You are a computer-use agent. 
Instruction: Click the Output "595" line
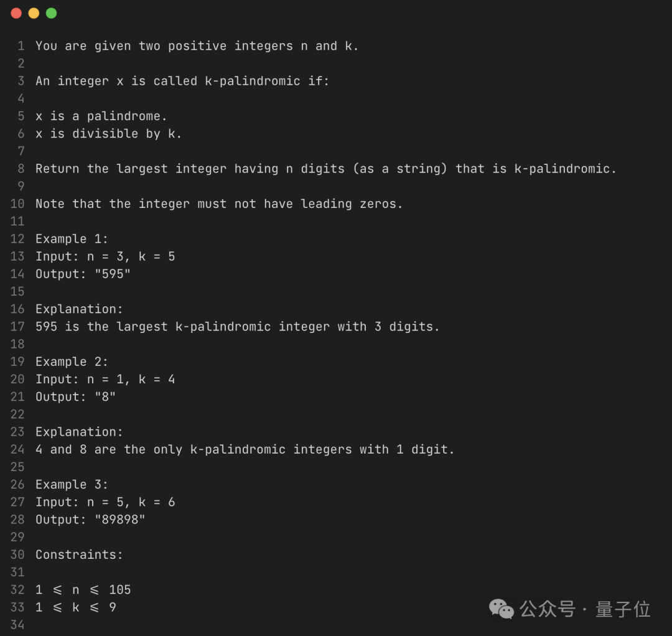click(x=83, y=274)
